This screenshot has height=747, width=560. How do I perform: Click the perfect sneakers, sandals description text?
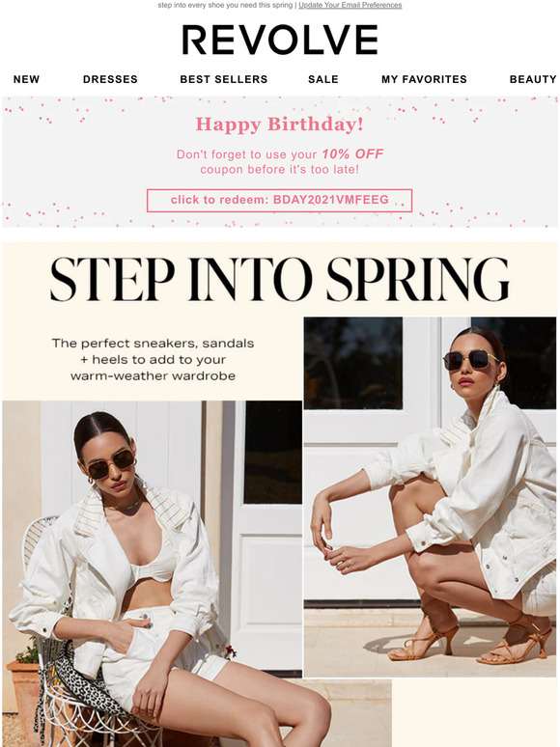[153, 359]
